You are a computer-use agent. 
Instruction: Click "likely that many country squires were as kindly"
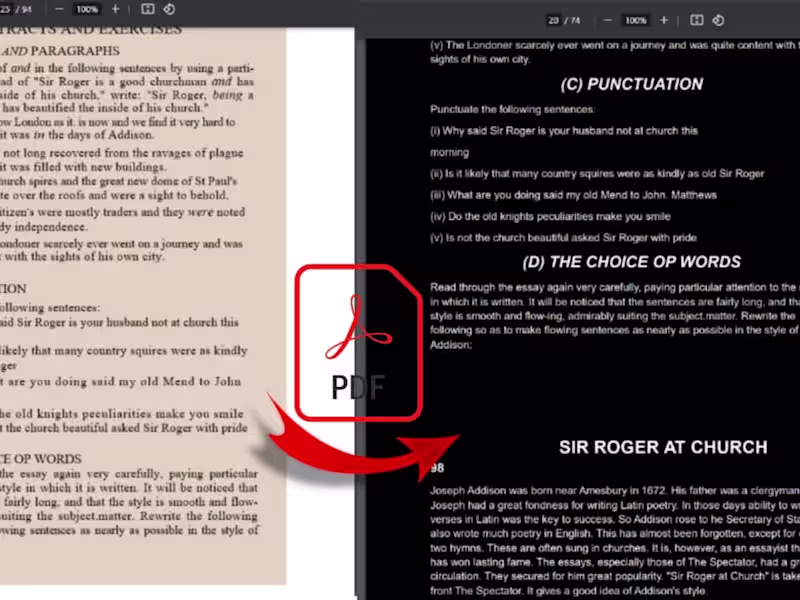pyautogui.click(x=123, y=351)
